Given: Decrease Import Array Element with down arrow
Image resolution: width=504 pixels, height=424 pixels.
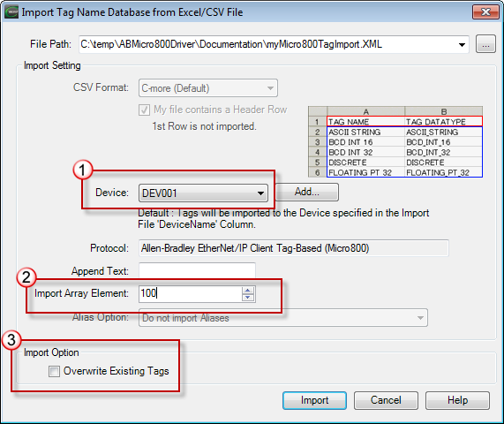Looking at the screenshot, I should [247, 298].
